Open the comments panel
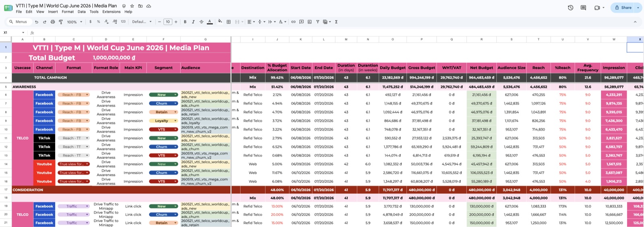 [583, 8]
